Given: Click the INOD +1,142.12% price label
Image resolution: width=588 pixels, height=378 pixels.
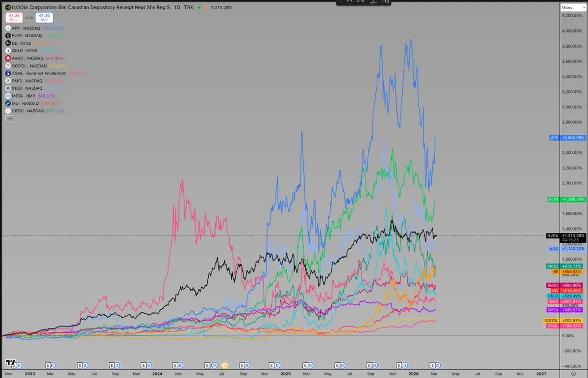Looking at the screenshot, I should [x=567, y=249].
